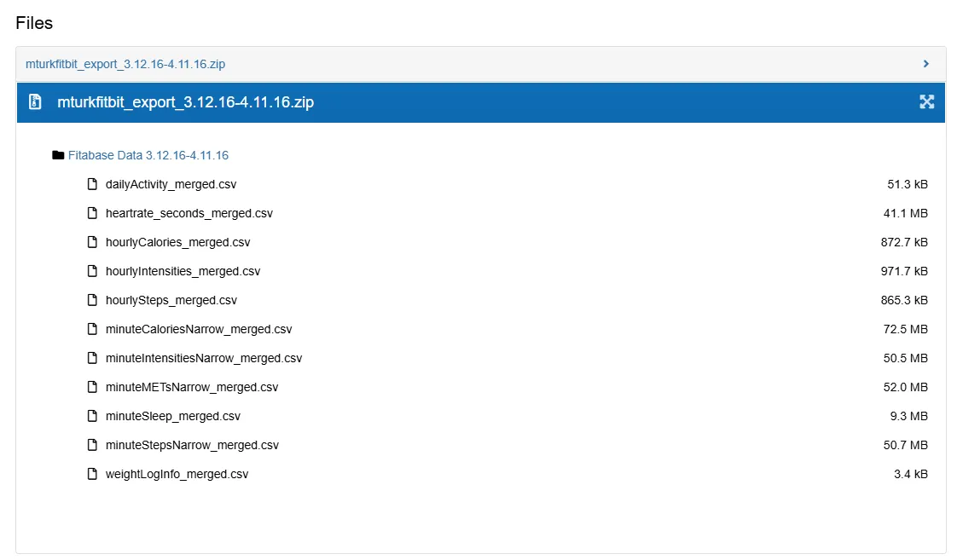957x560 pixels.
Task: Select hourlySteps_merged.csv file name
Action: (x=171, y=300)
